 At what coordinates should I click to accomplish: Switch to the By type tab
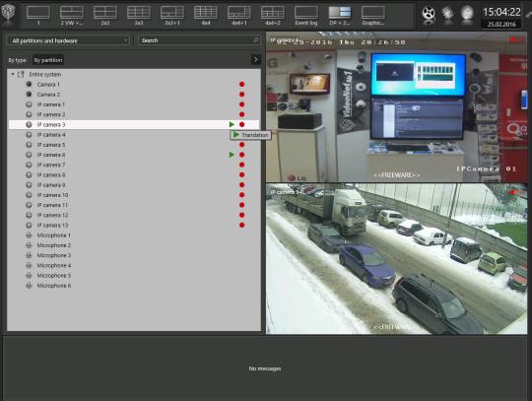[17, 60]
